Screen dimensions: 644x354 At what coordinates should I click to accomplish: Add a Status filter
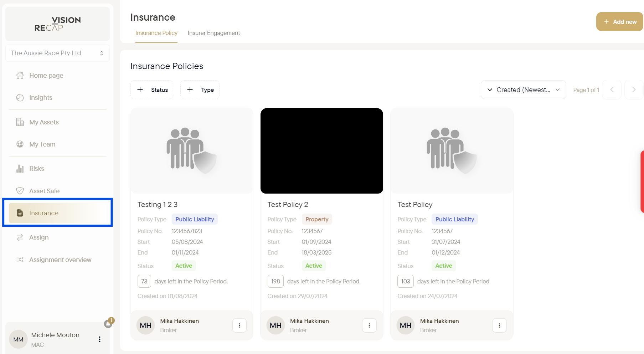click(x=152, y=90)
